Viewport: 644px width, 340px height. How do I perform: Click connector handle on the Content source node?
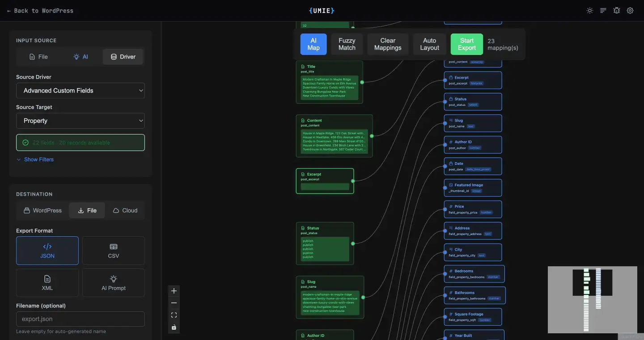tap(372, 136)
